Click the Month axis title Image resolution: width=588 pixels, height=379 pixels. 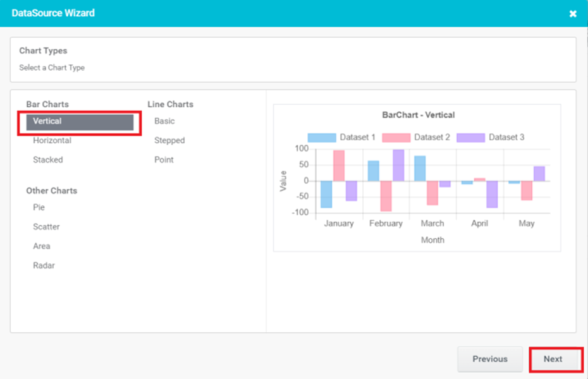pos(432,240)
